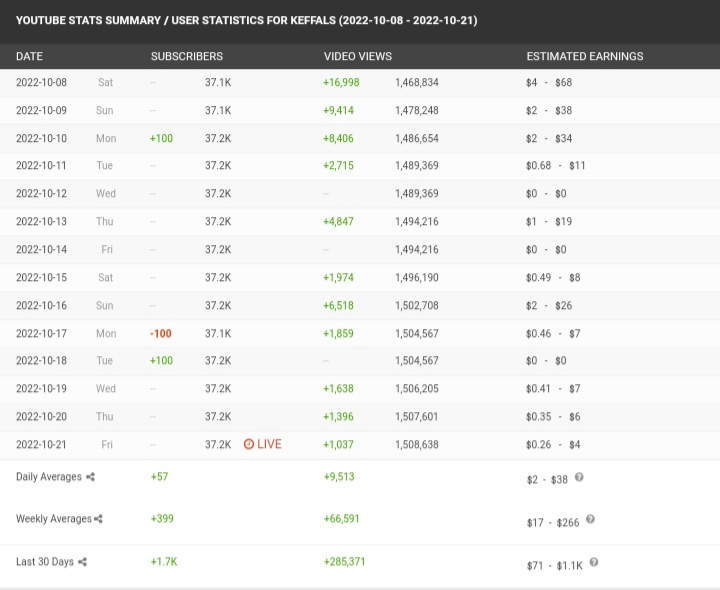Viewport: 720px width, 590px height.
Task: Click the $4 - $68 earnings estimate
Action: tap(549, 83)
